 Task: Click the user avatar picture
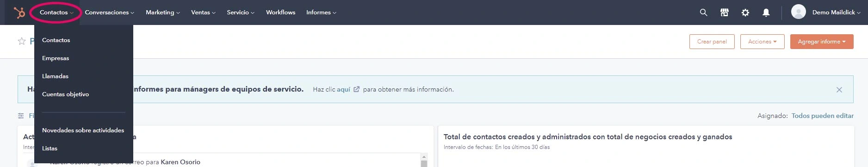click(x=799, y=12)
